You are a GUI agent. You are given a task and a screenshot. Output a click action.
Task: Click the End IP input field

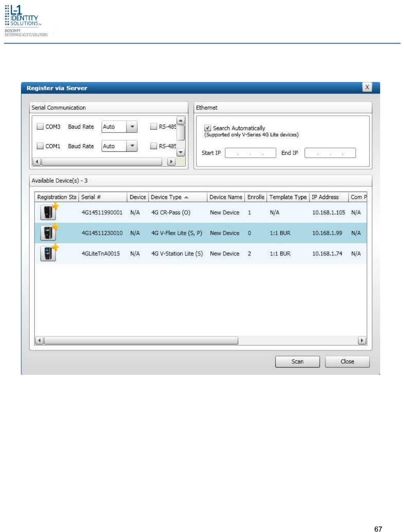[x=330, y=153]
